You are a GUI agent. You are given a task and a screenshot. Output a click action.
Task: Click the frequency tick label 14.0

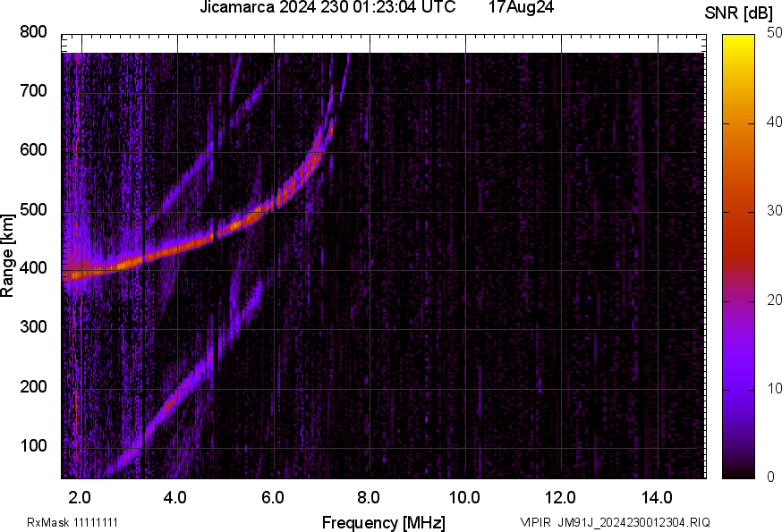[657, 497]
